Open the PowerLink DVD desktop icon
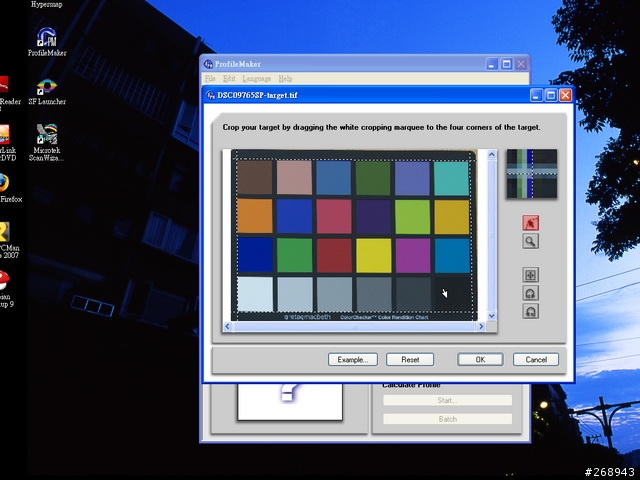The height and width of the screenshot is (480, 640). coord(7,143)
